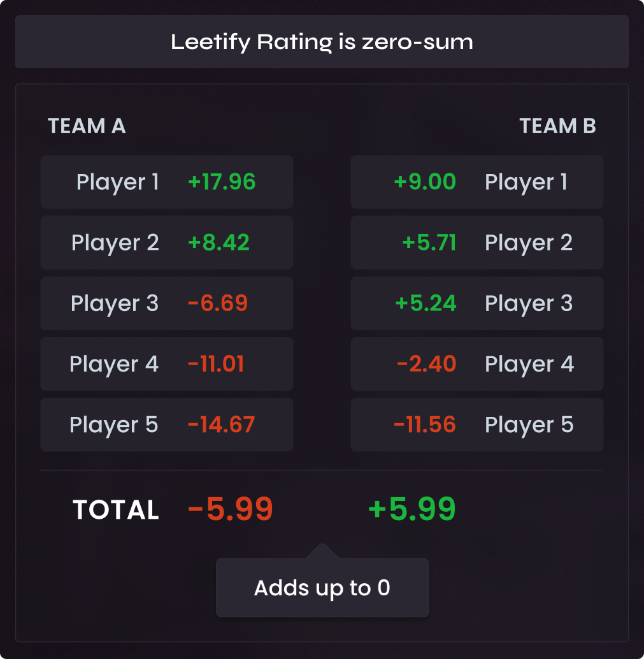This screenshot has height=659, width=644.
Task: Select Team B Player 1 row
Action: click(x=476, y=182)
